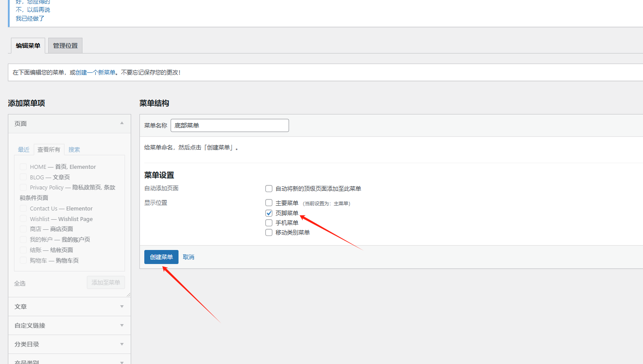Open the 查看所有 tab in 页面 panel

[x=49, y=149]
